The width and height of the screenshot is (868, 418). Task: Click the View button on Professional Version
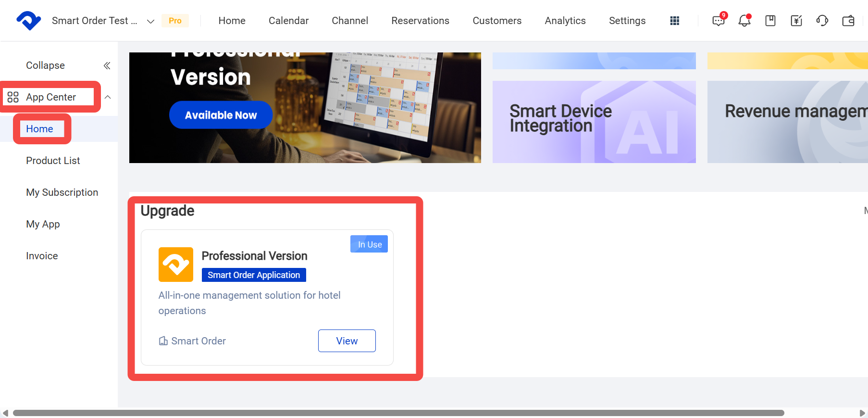pos(347,341)
